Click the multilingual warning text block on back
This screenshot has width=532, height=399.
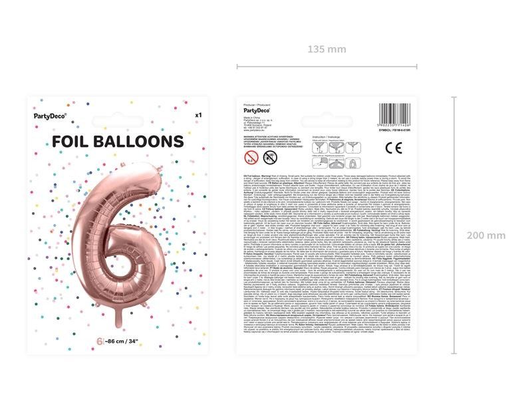[327, 254]
